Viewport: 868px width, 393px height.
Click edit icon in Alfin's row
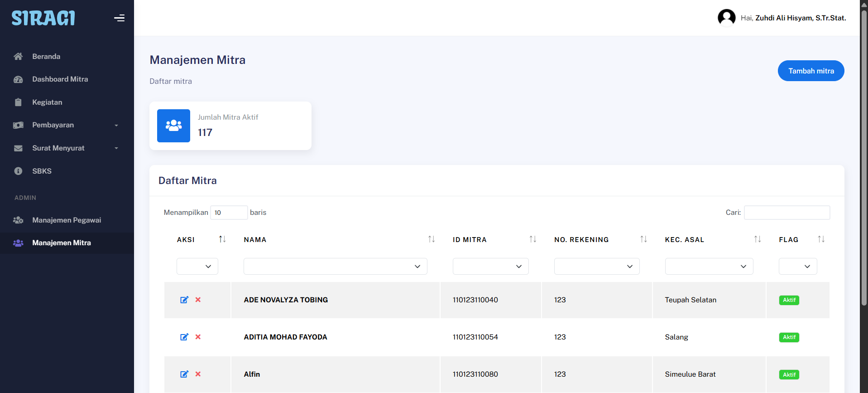pyautogui.click(x=184, y=374)
